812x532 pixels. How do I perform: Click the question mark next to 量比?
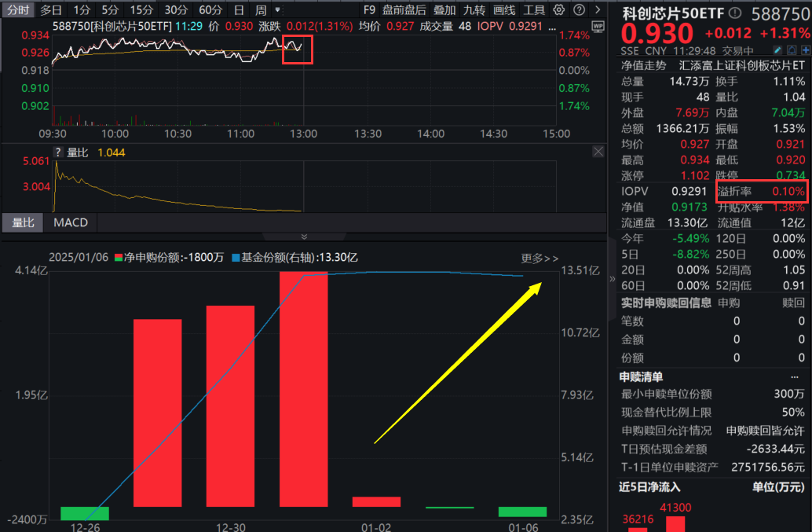click(x=57, y=152)
